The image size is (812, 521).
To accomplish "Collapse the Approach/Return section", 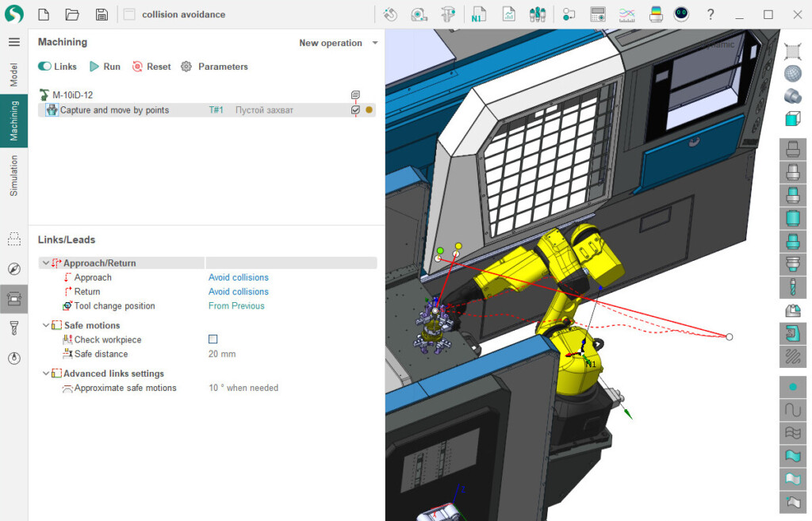I will click(45, 263).
